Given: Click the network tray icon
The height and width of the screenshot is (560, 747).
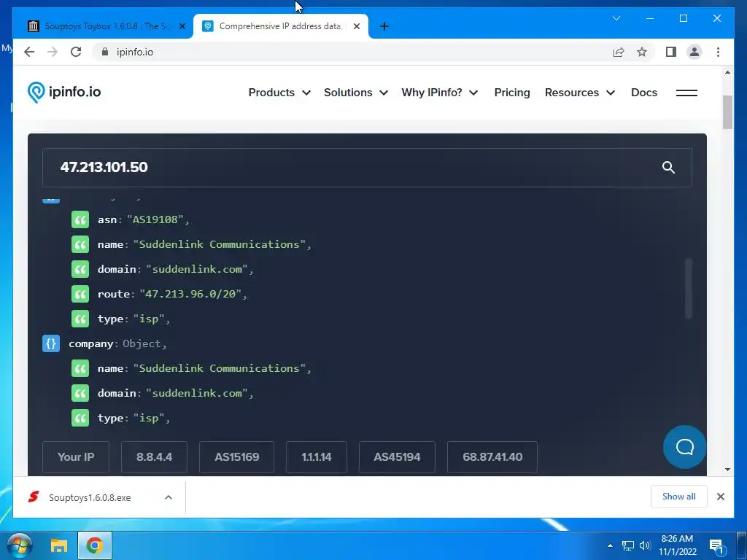Looking at the screenshot, I should 628,545.
